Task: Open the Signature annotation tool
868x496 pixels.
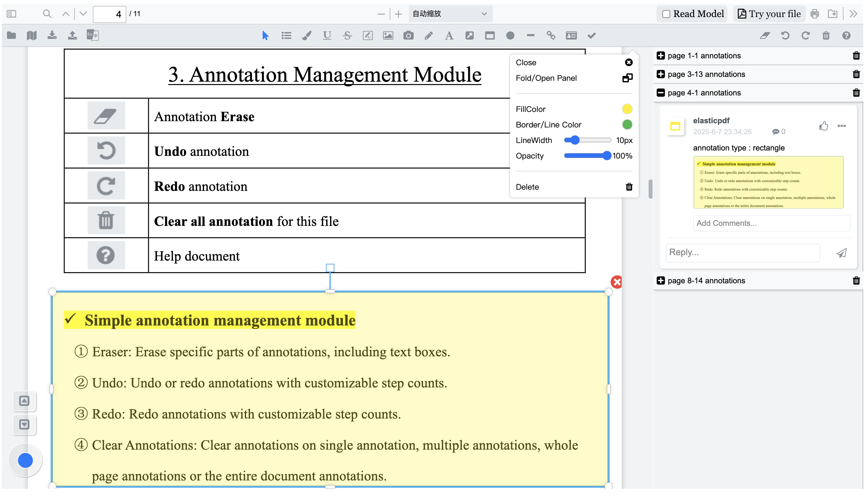Action: coord(368,35)
